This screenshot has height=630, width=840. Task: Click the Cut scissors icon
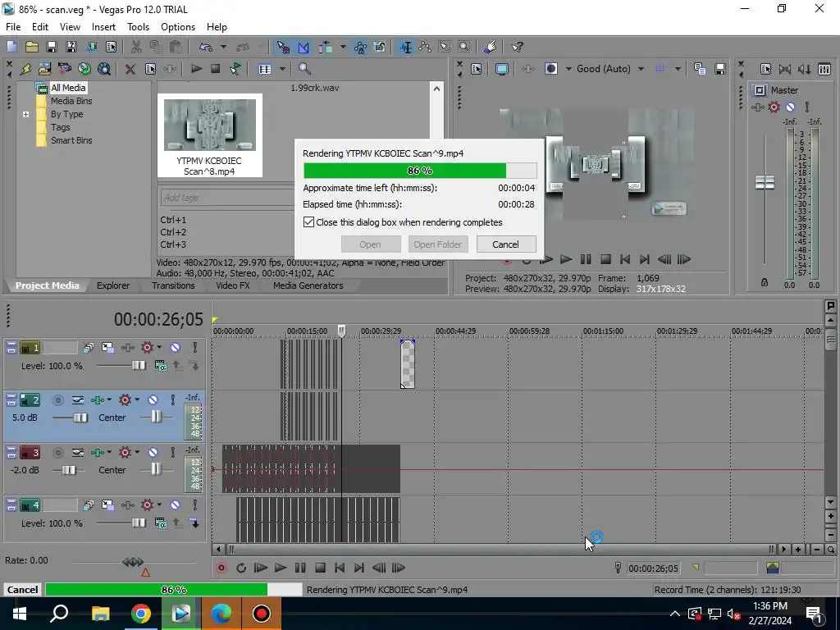point(136,47)
